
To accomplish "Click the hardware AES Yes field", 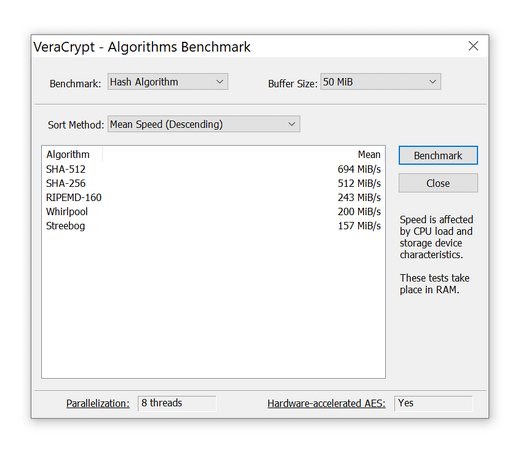I will pos(433,403).
